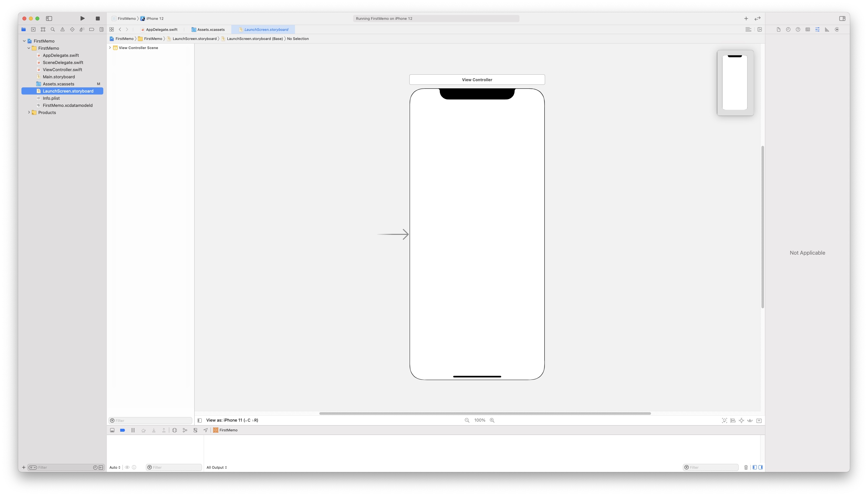The image size is (868, 496).
Task: Expand the Products folder
Action: 29,112
